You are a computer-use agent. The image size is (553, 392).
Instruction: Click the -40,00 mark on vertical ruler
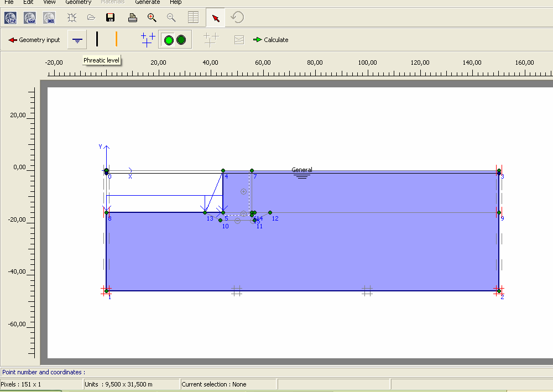click(17, 271)
